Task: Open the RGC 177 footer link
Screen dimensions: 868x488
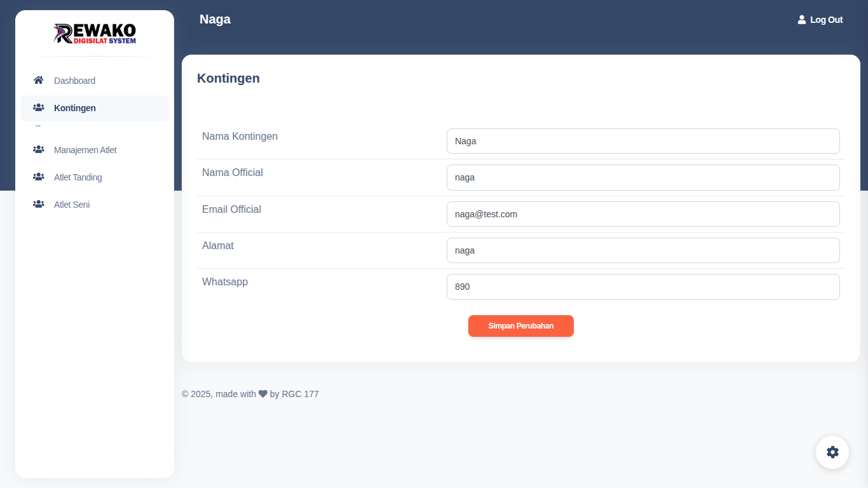Action: point(300,394)
